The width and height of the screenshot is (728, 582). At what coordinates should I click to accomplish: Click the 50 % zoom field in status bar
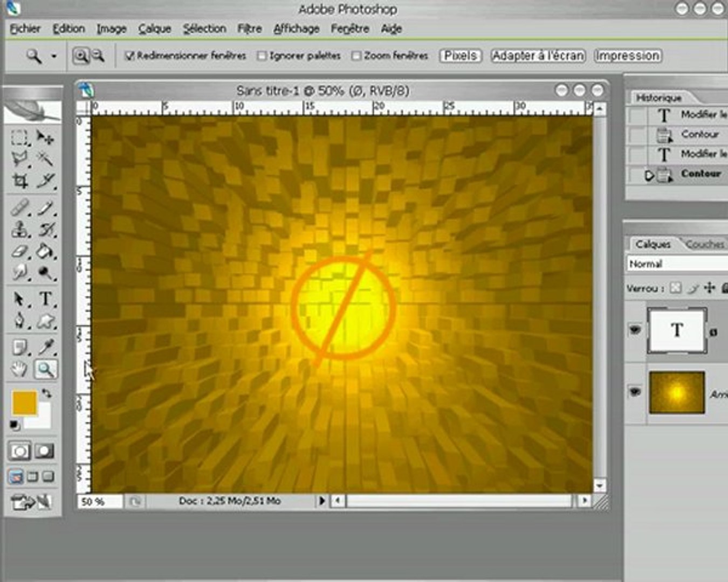click(99, 501)
